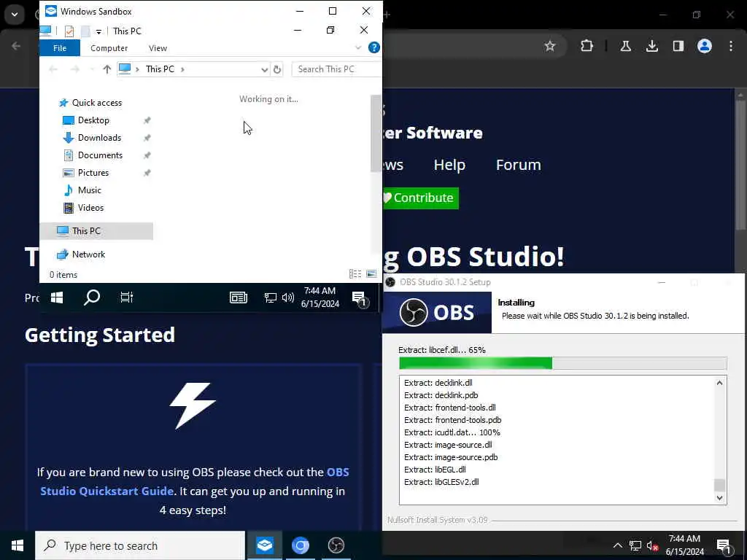Click the blue Help question mark icon
The width and height of the screenshot is (747, 560).
pos(374,47)
